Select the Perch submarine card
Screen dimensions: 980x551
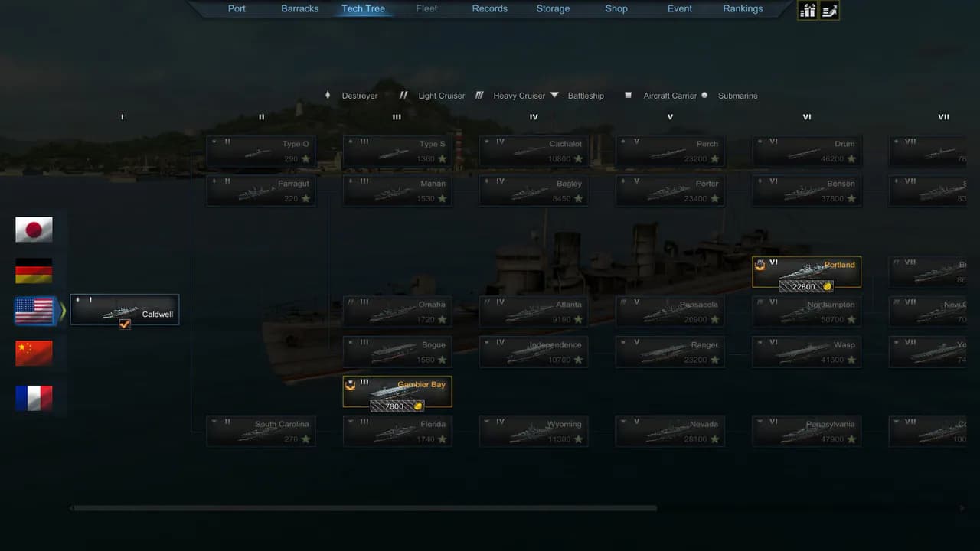pos(670,152)
